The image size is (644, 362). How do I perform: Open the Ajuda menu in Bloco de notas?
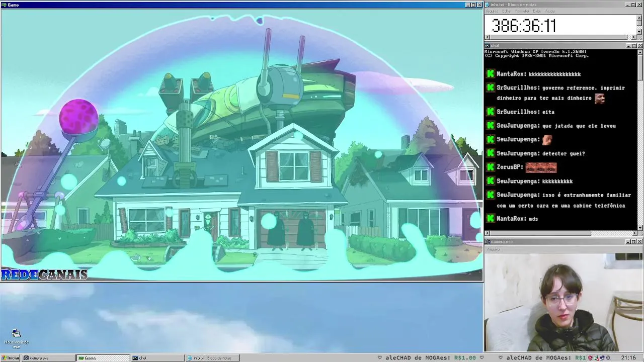550,11
